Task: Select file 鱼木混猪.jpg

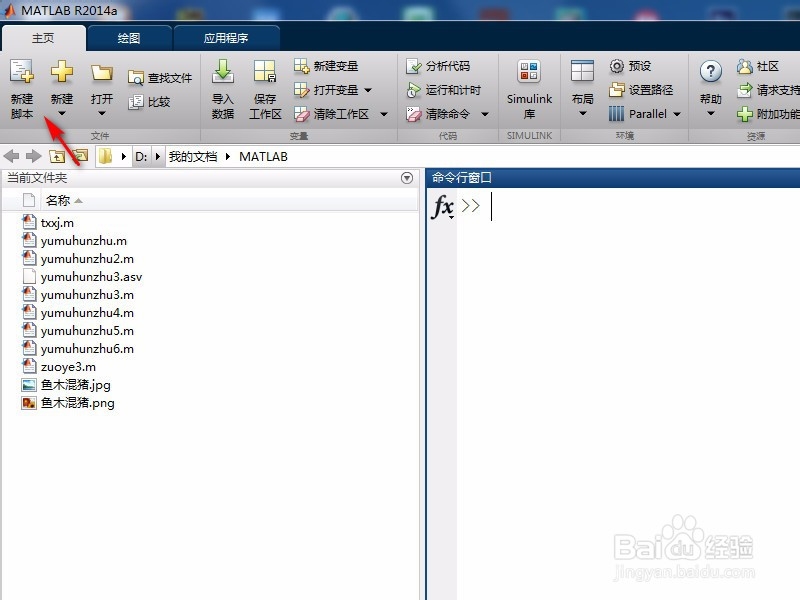Action: [x=76, y=385]
